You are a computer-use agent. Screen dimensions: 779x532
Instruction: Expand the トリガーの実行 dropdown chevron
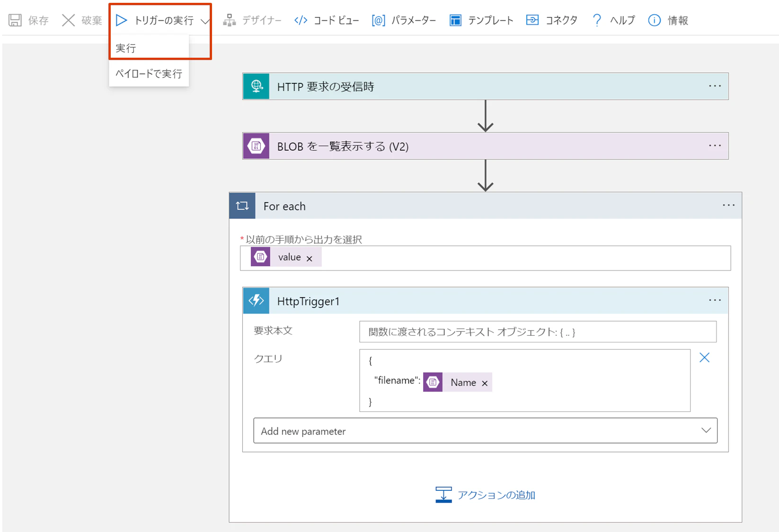(x=205, y=21)
